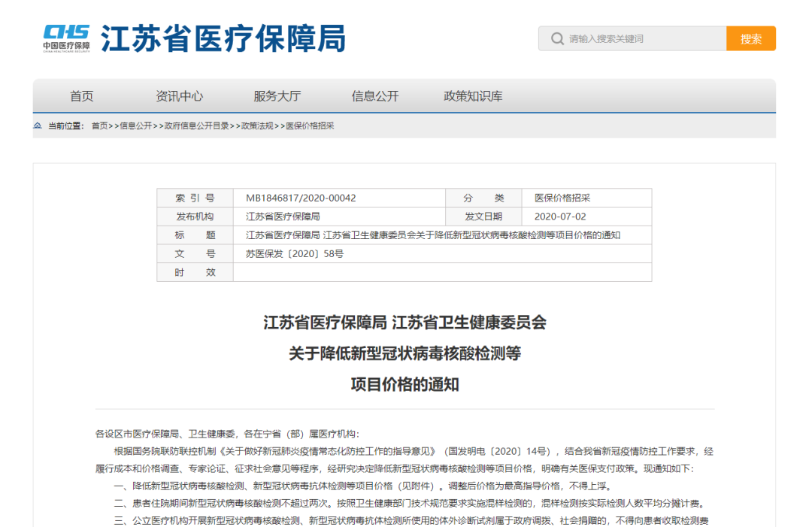This screenshot has height=527, width=812.
Task: Follow the 政府信息公开目录 breadcrumb link
Action: pyautogui.click(x=196, y=126)
